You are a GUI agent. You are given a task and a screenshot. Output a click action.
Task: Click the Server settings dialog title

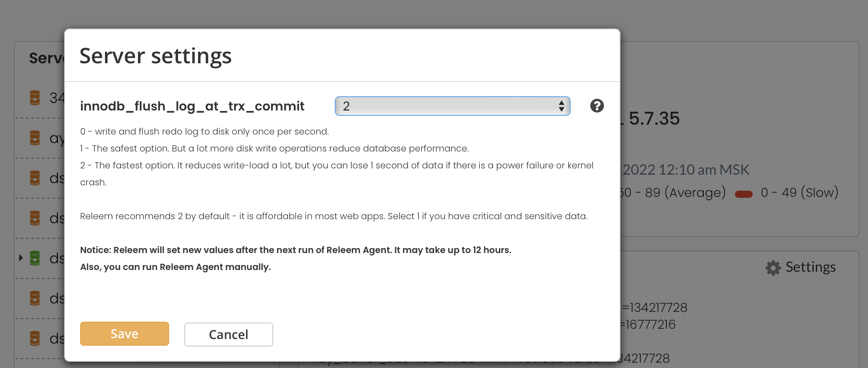click(x=155, y=56)
